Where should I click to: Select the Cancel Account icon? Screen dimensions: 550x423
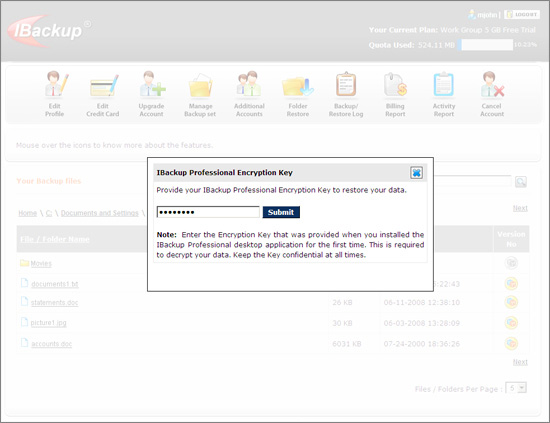pos(492,84)
